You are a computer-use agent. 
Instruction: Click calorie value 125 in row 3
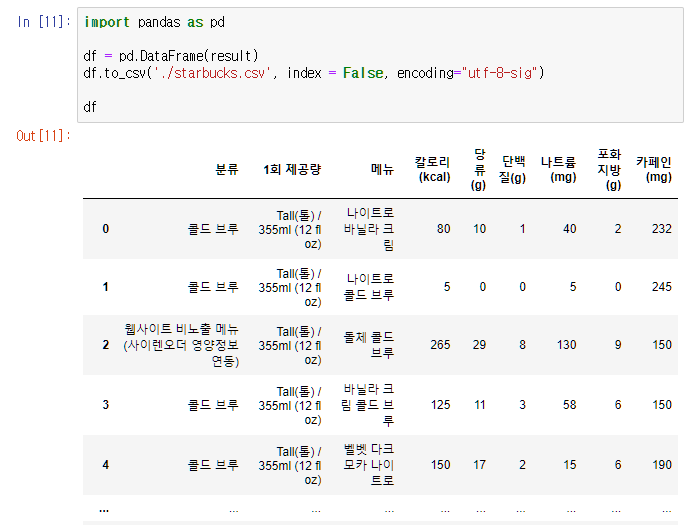[441, 405]
